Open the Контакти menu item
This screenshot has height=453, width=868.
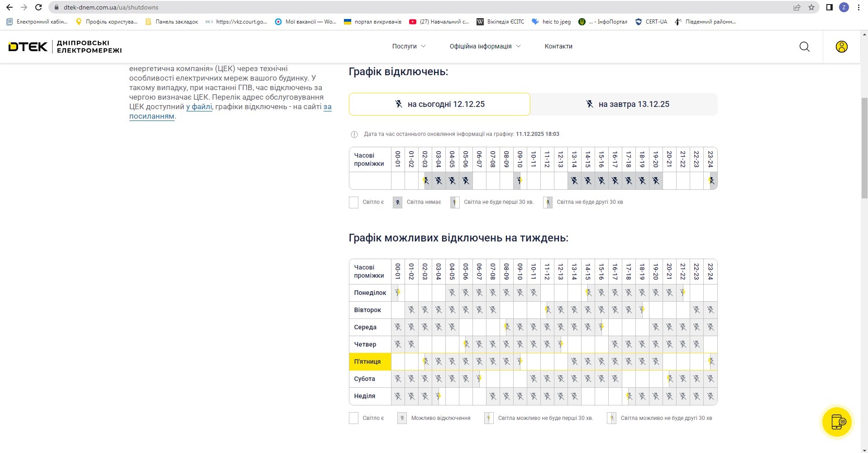click(558, 46)
